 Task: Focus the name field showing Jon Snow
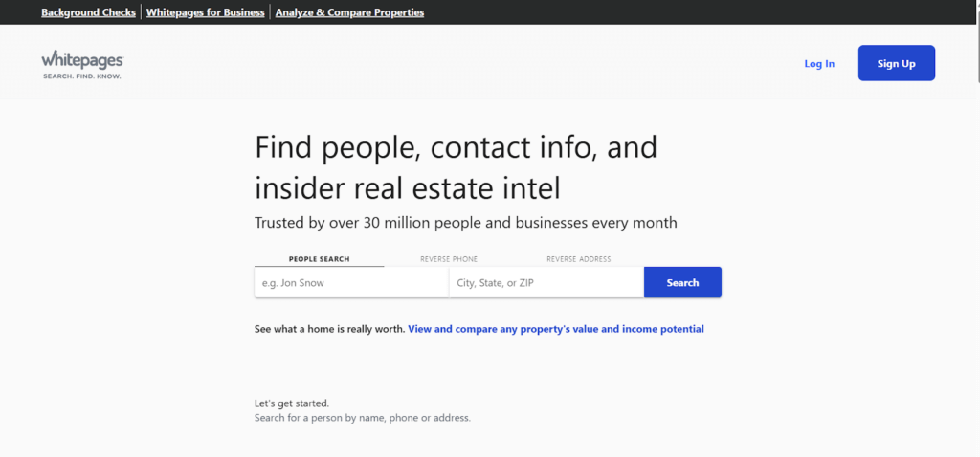pyautogui.click(x=352, y=282)
